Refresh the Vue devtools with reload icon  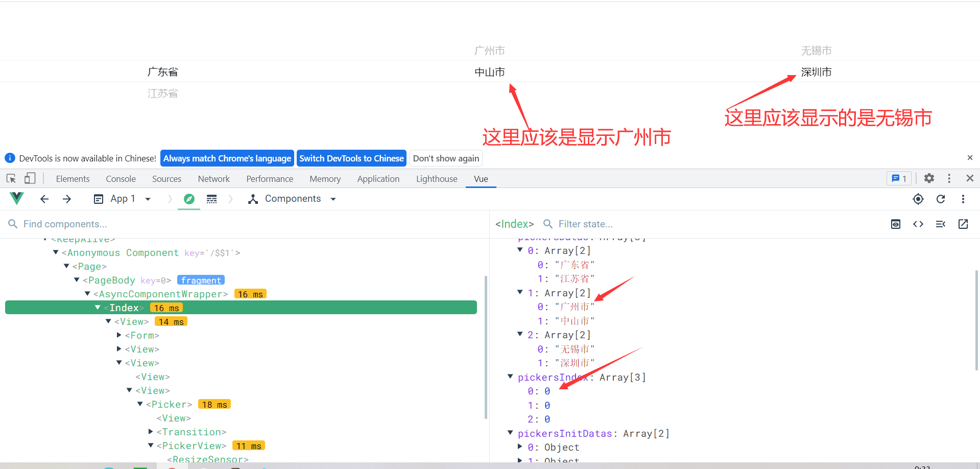[941, 199]
